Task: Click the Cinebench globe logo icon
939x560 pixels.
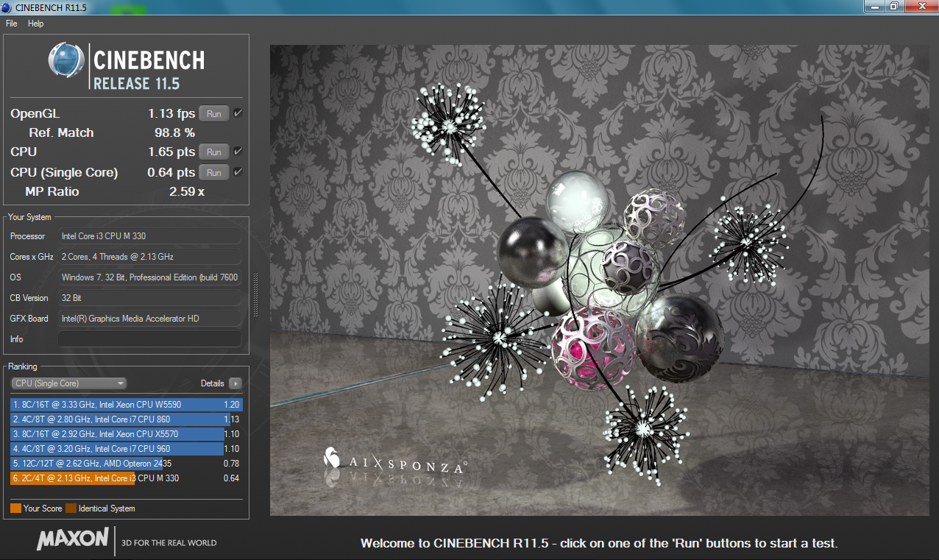Action: point(67,61)
